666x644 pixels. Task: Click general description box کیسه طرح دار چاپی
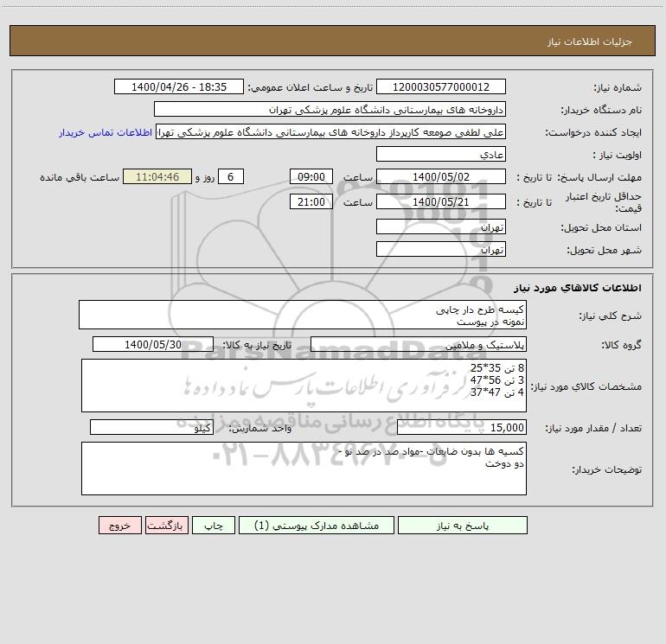click(x=303, y=315)
